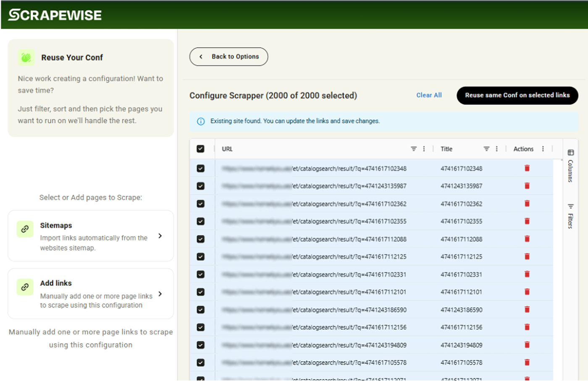Delete row 4741617105578 using trash icon
This screenshot has height=381, width=588.
point(527,362)
